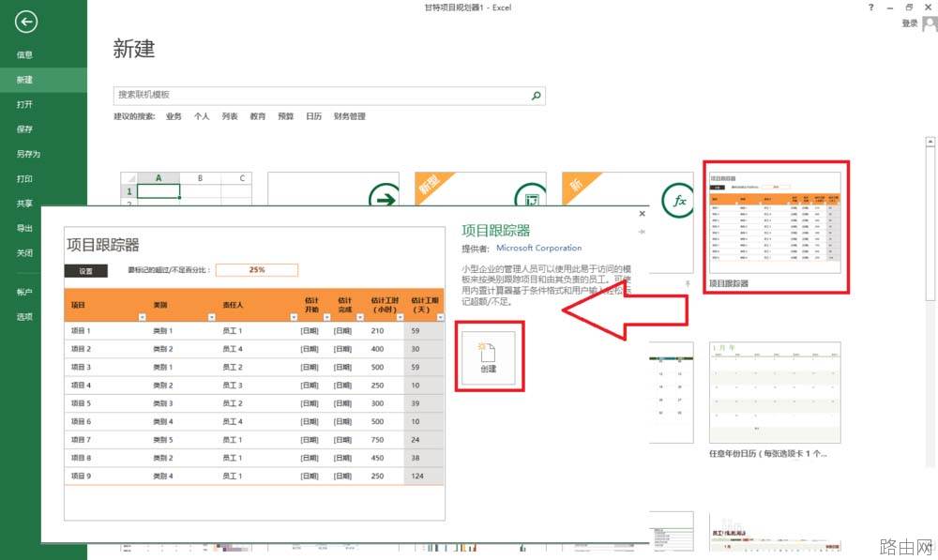Select the 项目跟踪器 template thumbnail
This screenshot has height=560, width=938.
tap(776, 222)
